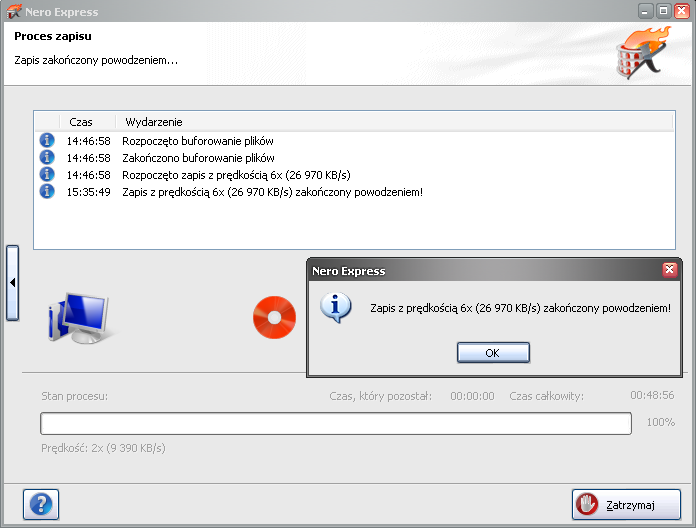The height and width of the screenshot is (528, 696).
Task: Open help with the question mark button
Action: 41,504
